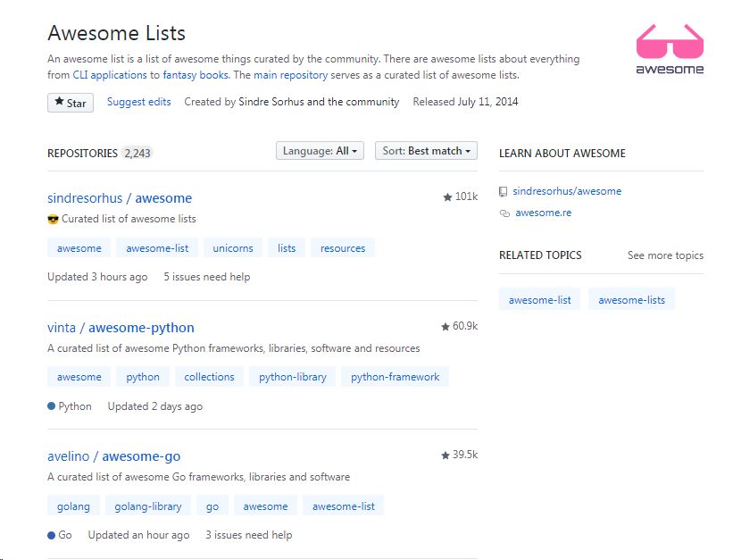Select awesome-list tag under sindresorhus repo

(x=157, y=248)
